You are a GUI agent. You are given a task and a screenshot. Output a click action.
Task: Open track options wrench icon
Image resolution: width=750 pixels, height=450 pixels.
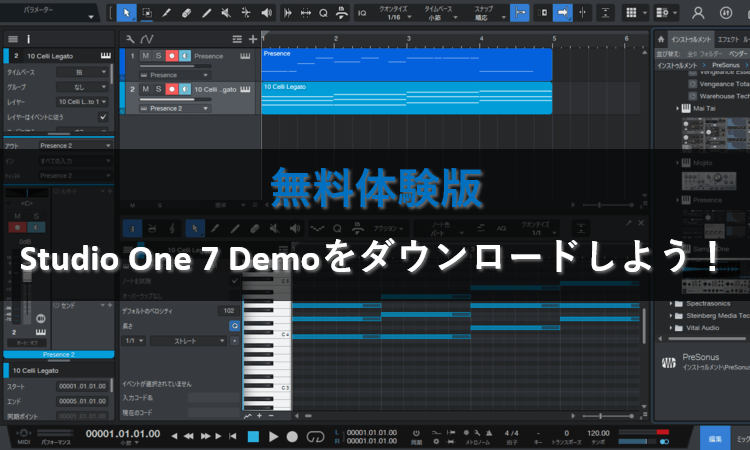click(130, 39)
